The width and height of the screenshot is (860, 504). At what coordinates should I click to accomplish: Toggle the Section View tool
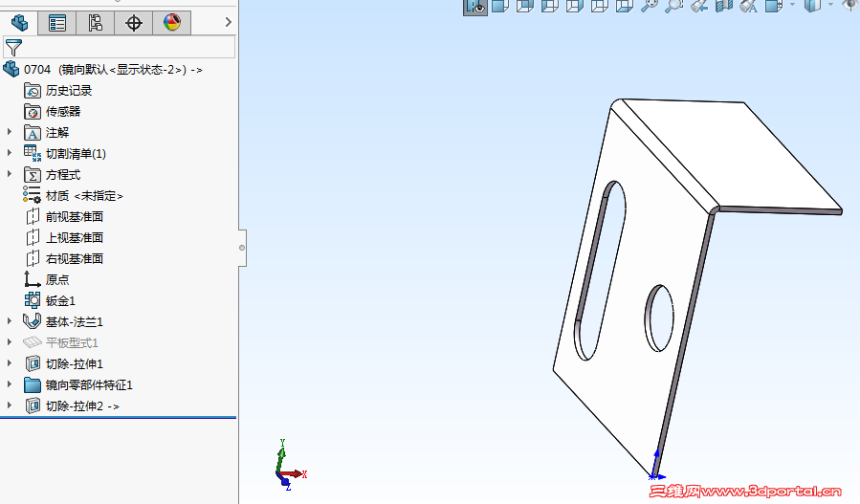point(724,6)
